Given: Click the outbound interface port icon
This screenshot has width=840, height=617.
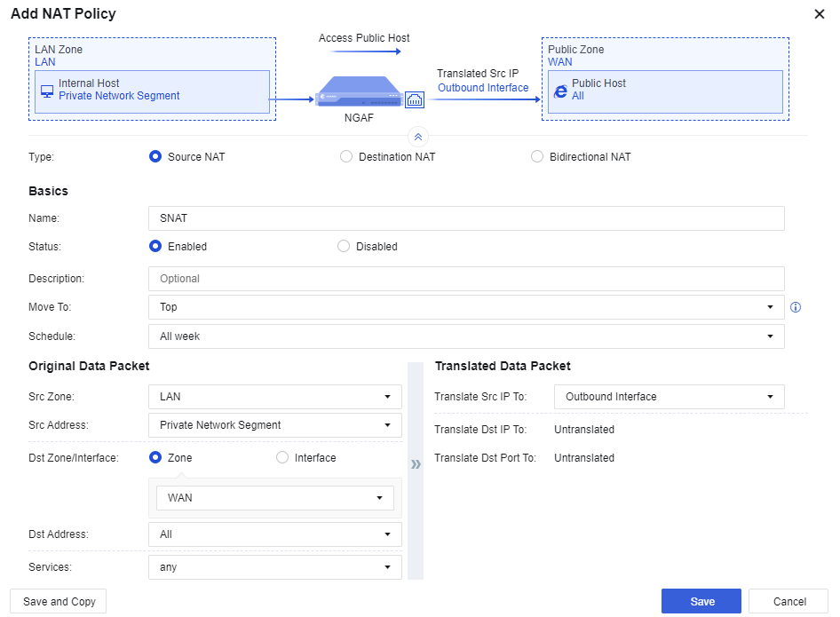Looking at the screenshot, I should pos(415,99).
